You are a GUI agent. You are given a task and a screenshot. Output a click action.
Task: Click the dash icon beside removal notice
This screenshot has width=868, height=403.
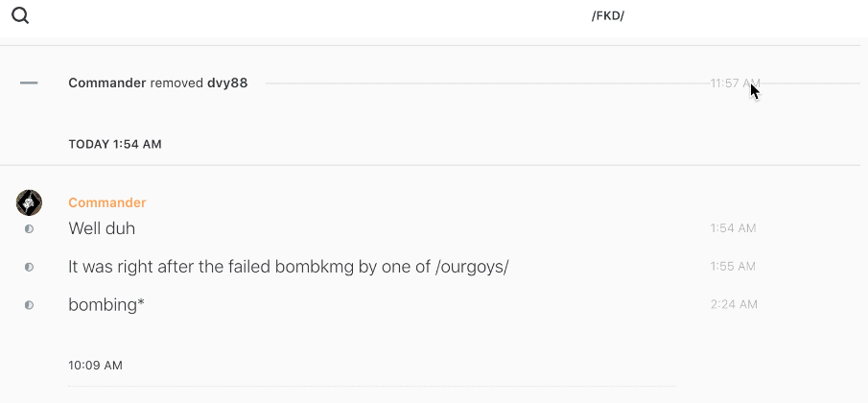click(x=29, y=83)
